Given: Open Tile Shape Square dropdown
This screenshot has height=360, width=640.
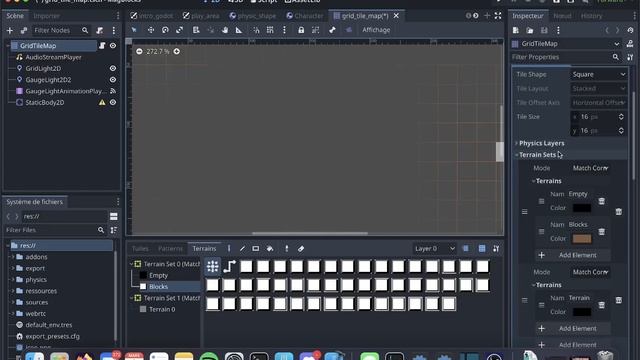Looking at the screenshot, I should pyautogui.click(x=598, y=74).
